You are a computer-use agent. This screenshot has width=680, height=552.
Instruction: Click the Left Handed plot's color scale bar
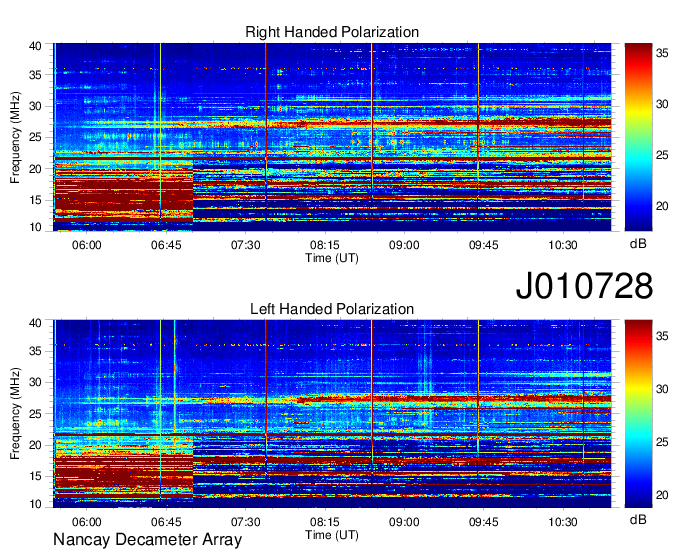638,413
